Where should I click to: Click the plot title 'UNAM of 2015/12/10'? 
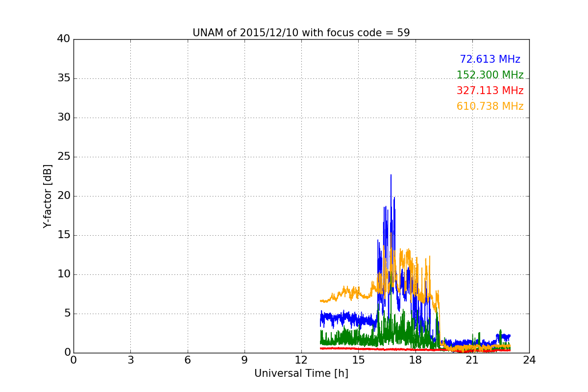(x=301, y=33)
